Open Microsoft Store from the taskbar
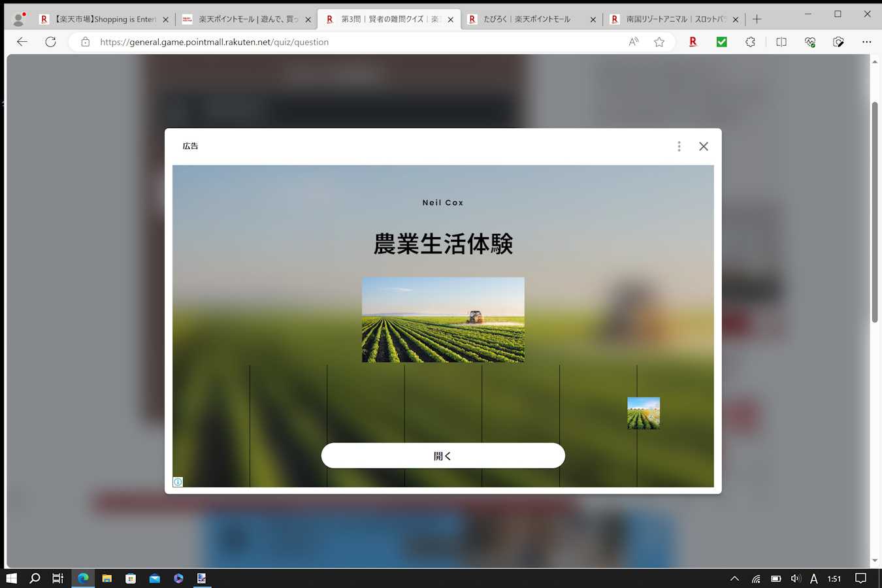The image size is (882, 588). point(131,578)
